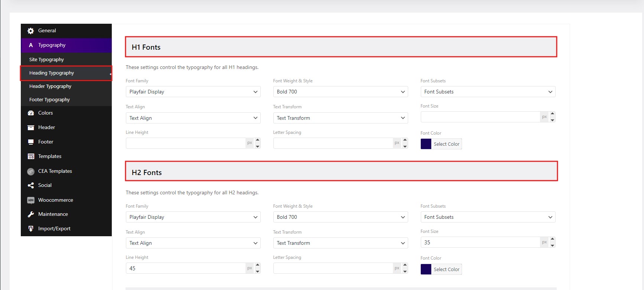
Task: Click the Footer section icon
Action: [x=31, y=142]
